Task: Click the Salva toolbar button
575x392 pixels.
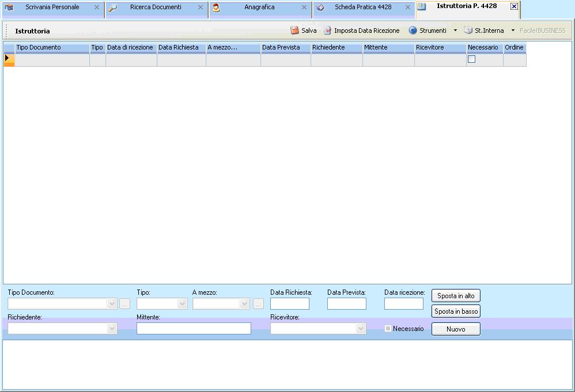Action: [304, 31]
